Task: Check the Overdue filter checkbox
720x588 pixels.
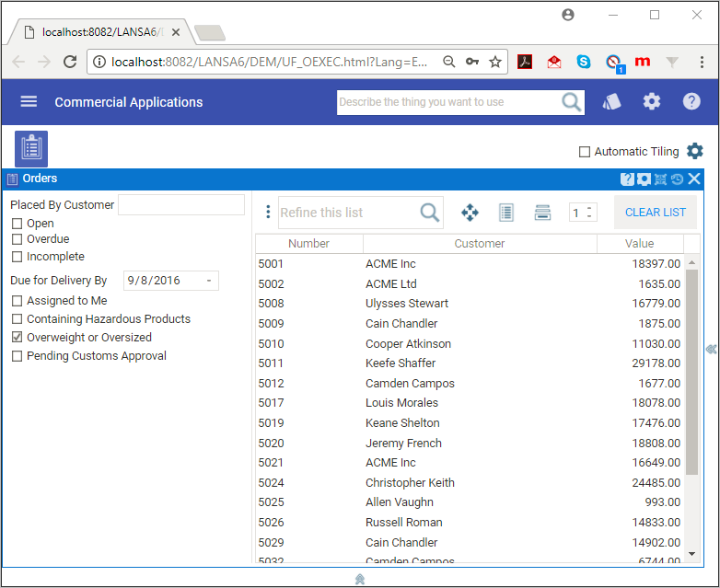Action: [17, 240]
